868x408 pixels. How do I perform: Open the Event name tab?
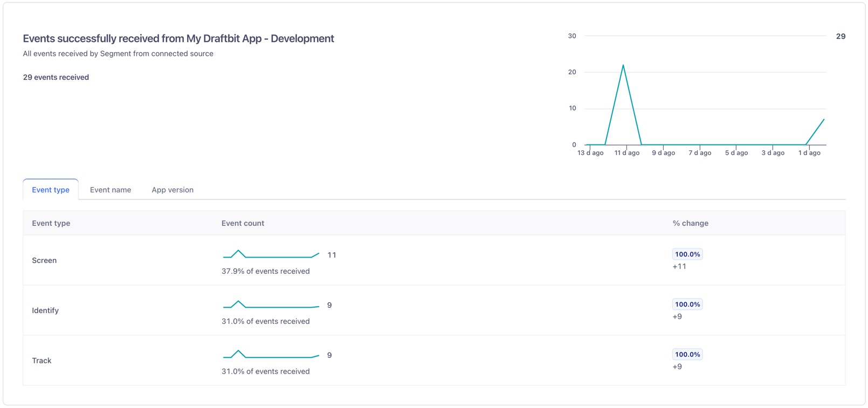111,190
